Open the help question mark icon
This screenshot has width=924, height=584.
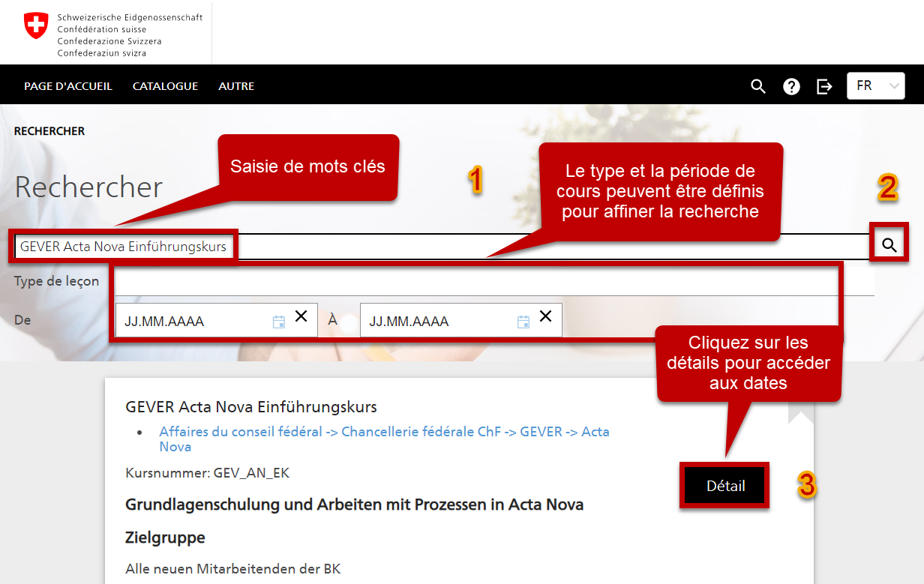[791, 86]
